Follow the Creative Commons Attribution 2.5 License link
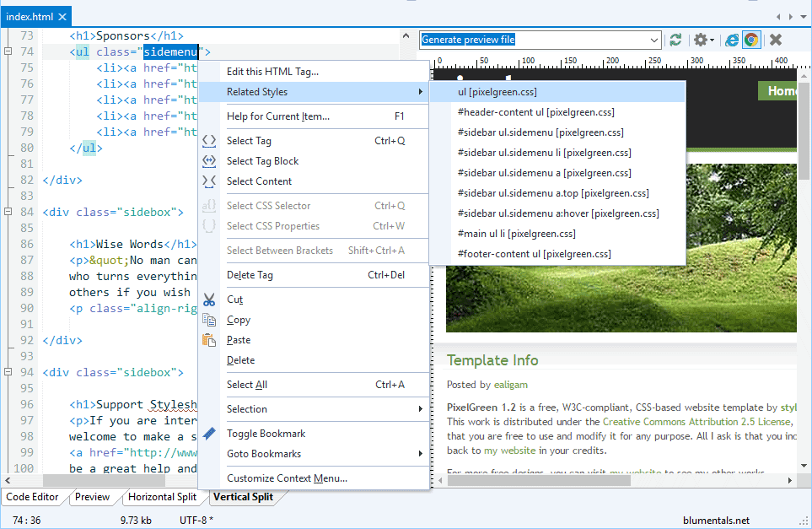 (696, 421)
